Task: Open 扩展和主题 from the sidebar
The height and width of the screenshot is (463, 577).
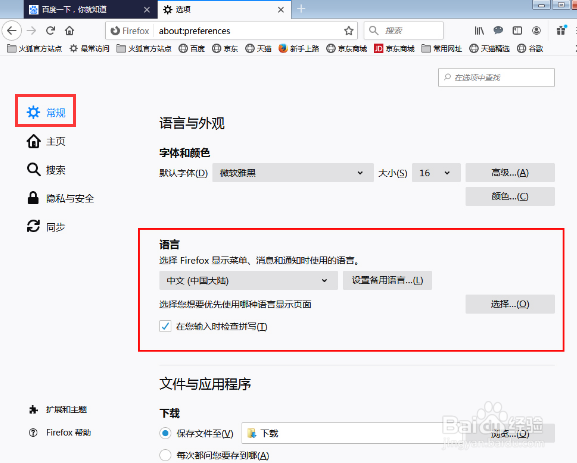Action: tap(58, 410)
